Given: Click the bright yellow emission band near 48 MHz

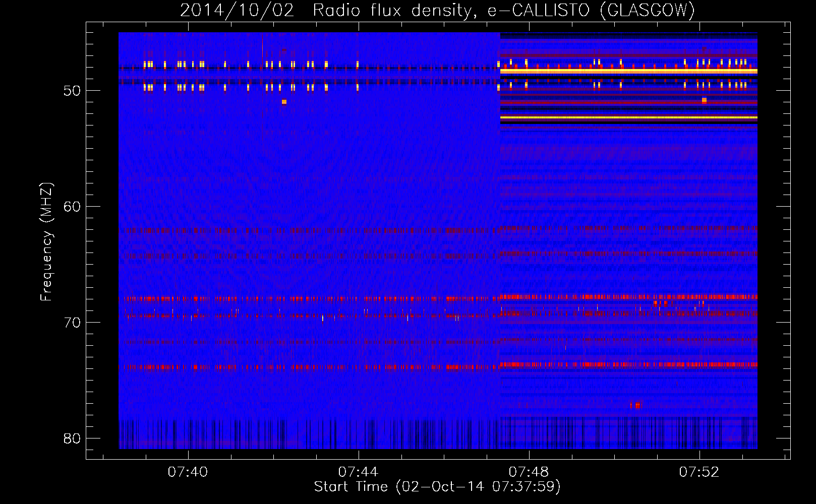Looking at the screenshot, I should [x=628, y=72].
